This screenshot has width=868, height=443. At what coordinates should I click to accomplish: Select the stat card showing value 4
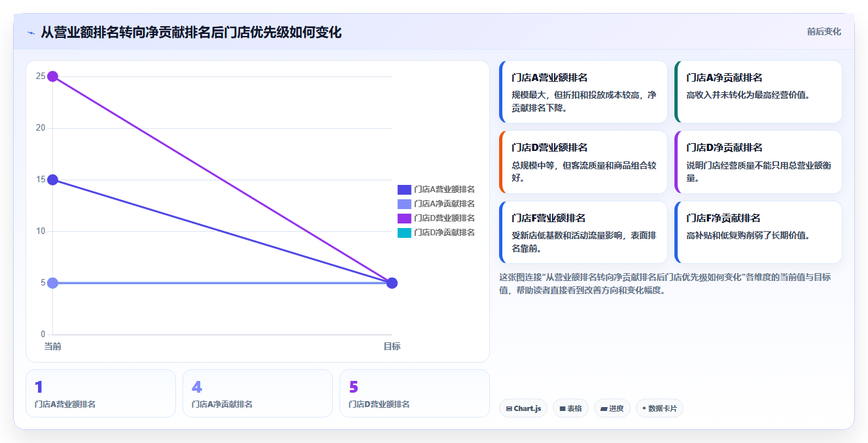point(258,393)
